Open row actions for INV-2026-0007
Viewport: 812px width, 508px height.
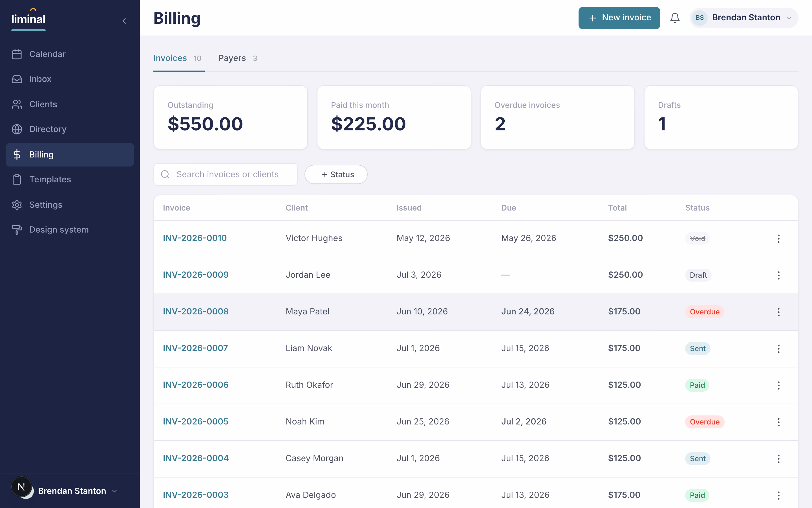[778, 349]
